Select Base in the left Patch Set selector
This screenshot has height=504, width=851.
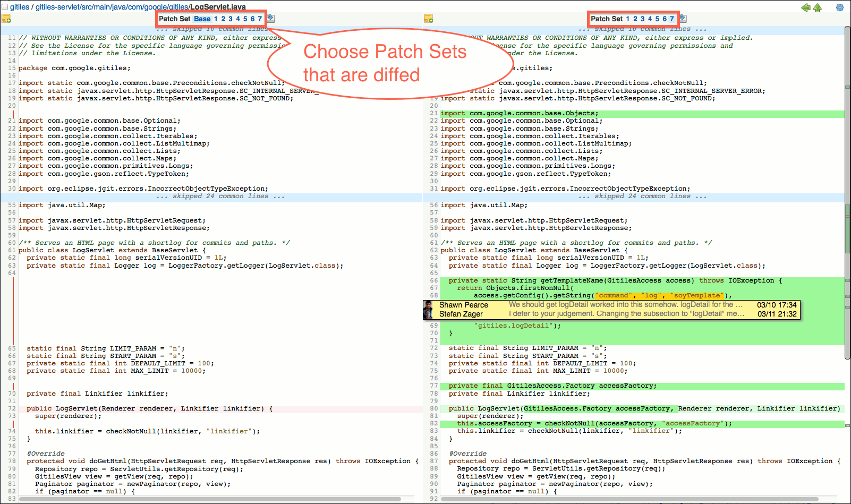tap(202, 19)
